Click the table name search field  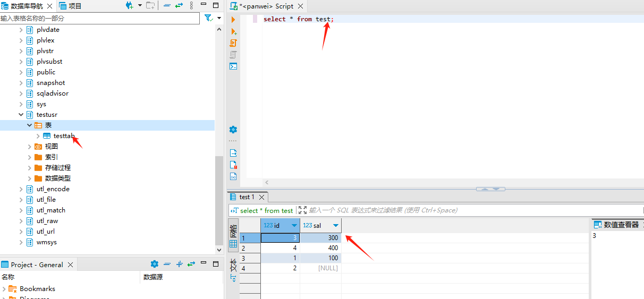click(x=100, y=18)
